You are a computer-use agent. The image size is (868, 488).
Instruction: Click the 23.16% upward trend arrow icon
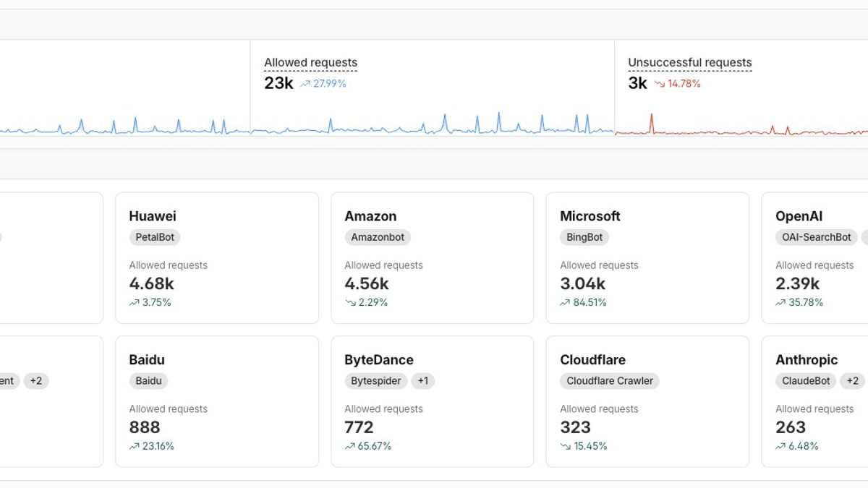pos(134,447)
